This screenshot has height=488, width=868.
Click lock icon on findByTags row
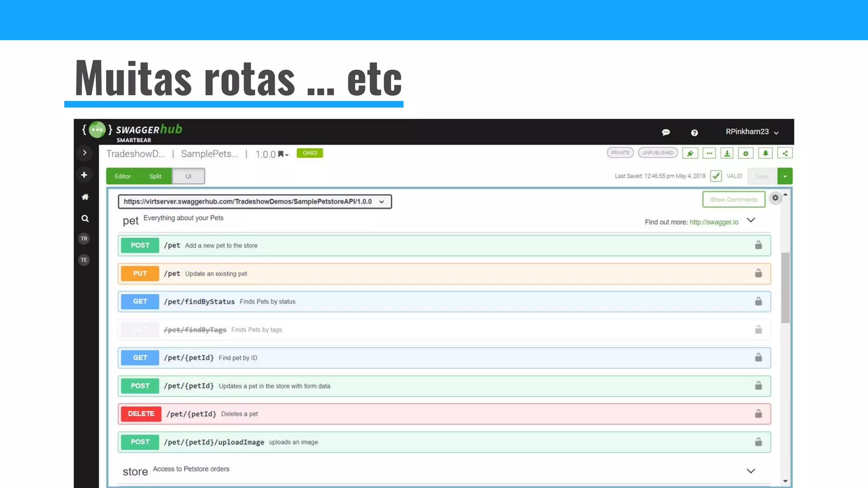point(758,329)
